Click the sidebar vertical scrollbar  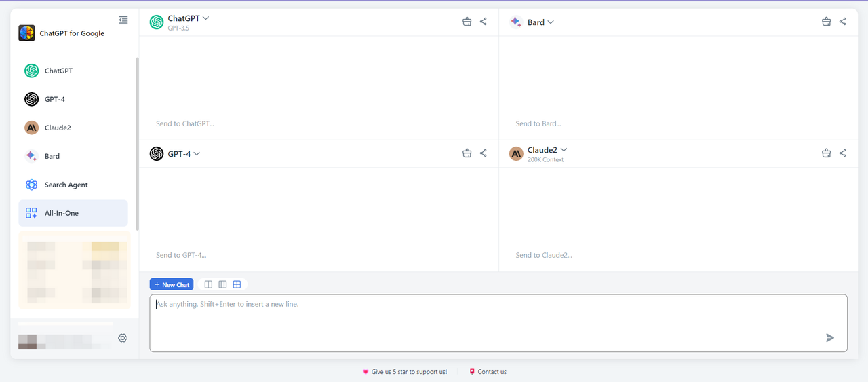pyautogui.click(x=137, y=144)
